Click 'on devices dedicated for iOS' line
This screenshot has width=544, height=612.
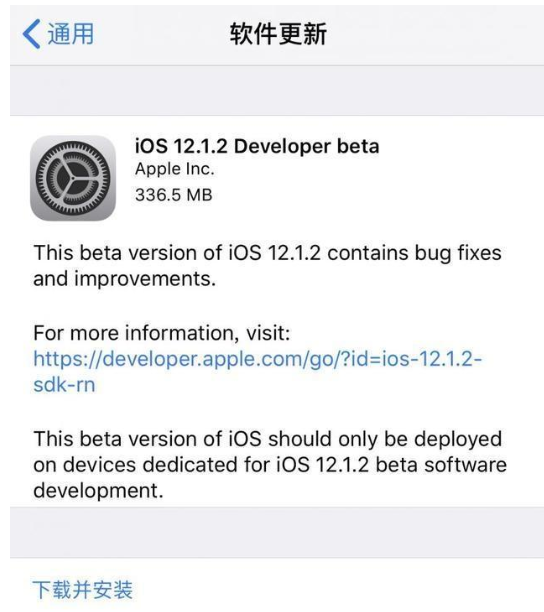coord(270,465)
